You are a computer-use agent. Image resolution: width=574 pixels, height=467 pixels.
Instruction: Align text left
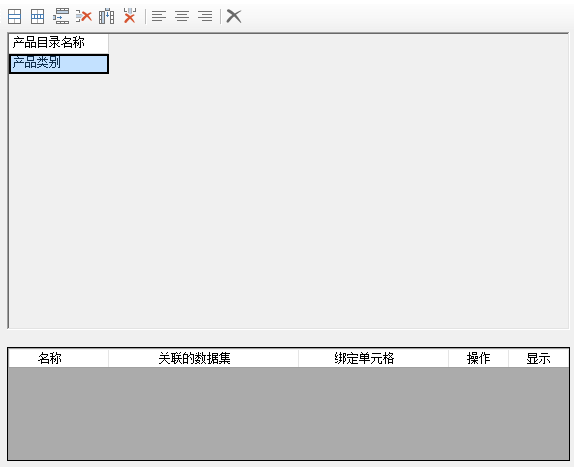(x=159, y=16)
